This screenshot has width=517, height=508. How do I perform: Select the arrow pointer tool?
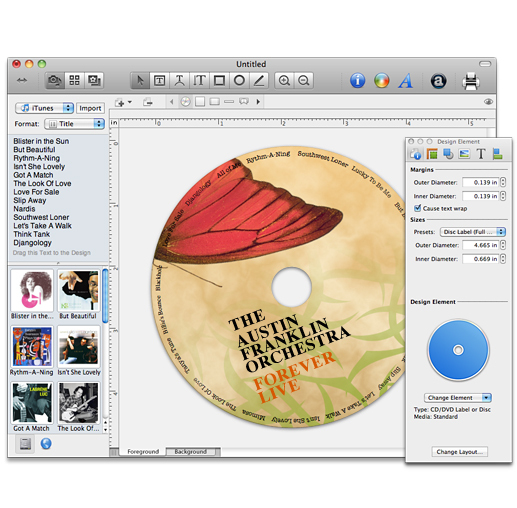click(140, 80)
